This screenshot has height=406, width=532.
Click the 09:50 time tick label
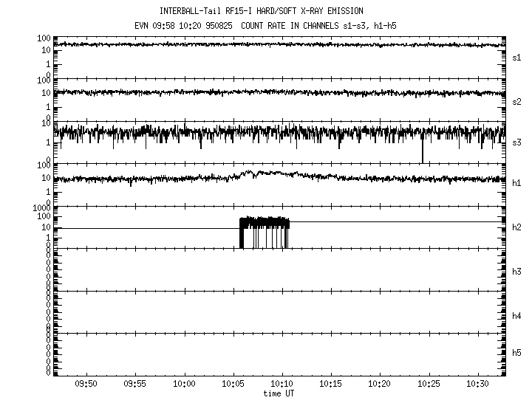(x=86, y=384)
